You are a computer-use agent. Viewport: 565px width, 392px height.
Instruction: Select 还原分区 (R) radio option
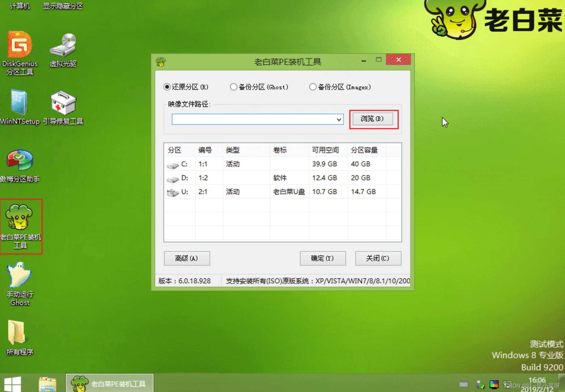pos(186,87)
